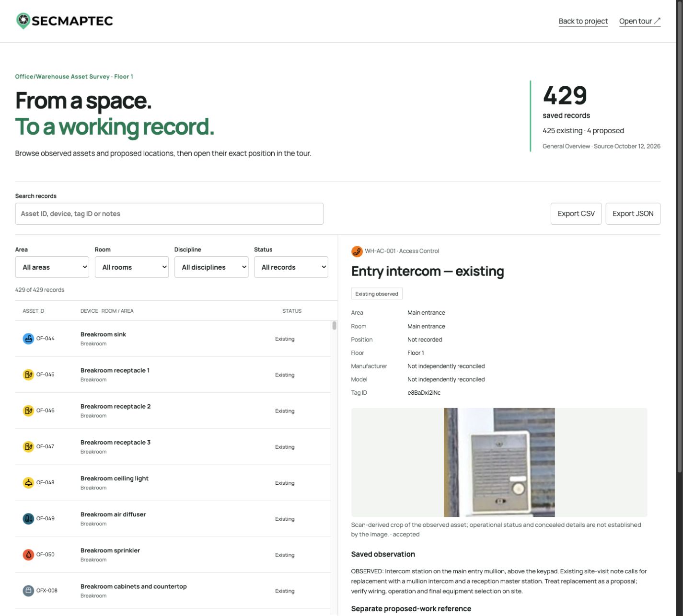Select the Breakroom receptacle 1 row
Image resolution: width=683 pixels, height=616 pixels.
click(x=173, y=375)
